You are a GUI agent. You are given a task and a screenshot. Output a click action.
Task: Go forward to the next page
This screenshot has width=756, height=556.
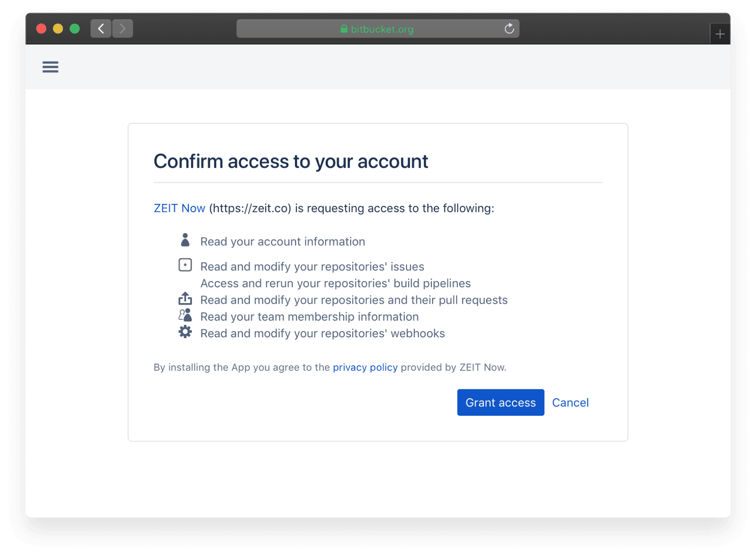tap(123, 29)
